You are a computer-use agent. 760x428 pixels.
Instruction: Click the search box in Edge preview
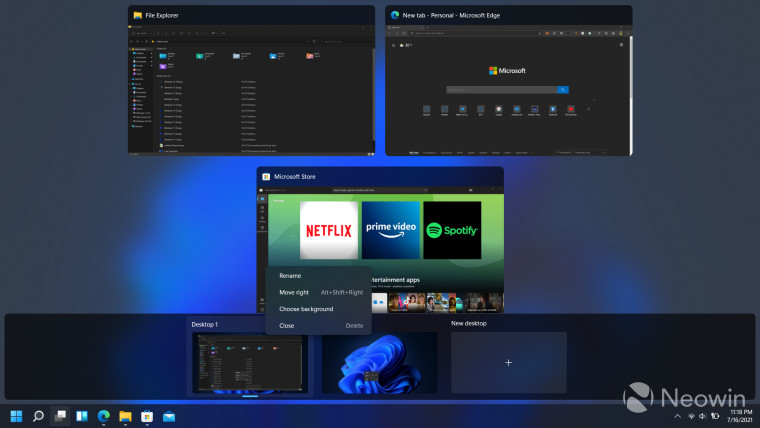coord(502,90)
